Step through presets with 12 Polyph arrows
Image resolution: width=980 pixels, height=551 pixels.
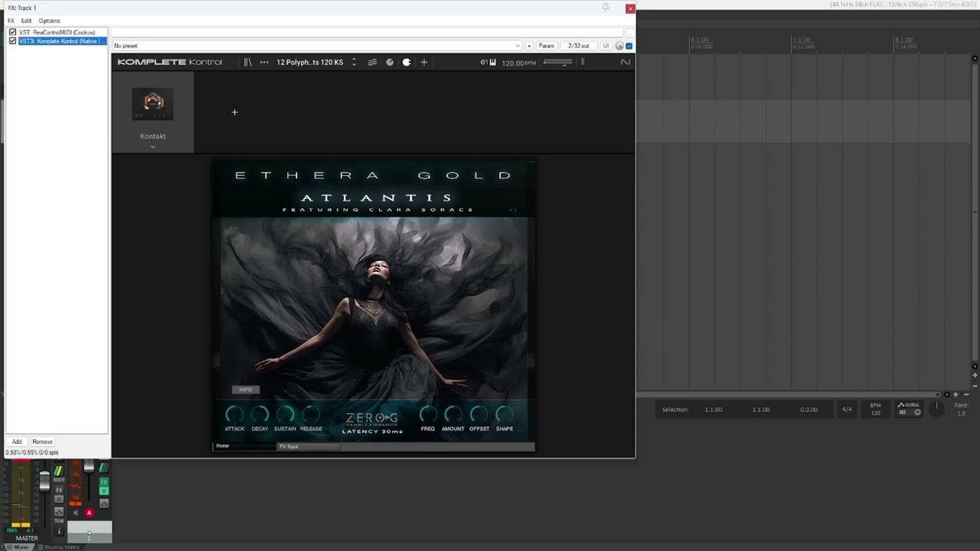coord(354,62)
